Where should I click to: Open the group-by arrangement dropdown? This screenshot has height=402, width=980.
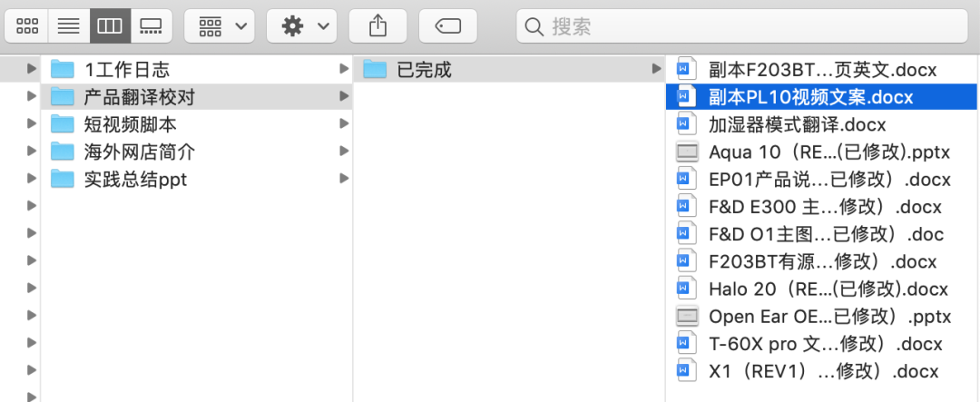click(x=220, y=25)
